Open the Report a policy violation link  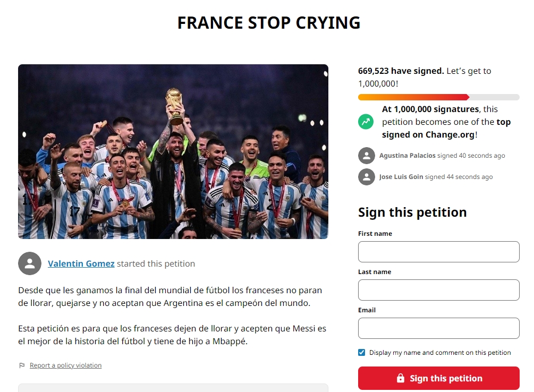point(65,365)
